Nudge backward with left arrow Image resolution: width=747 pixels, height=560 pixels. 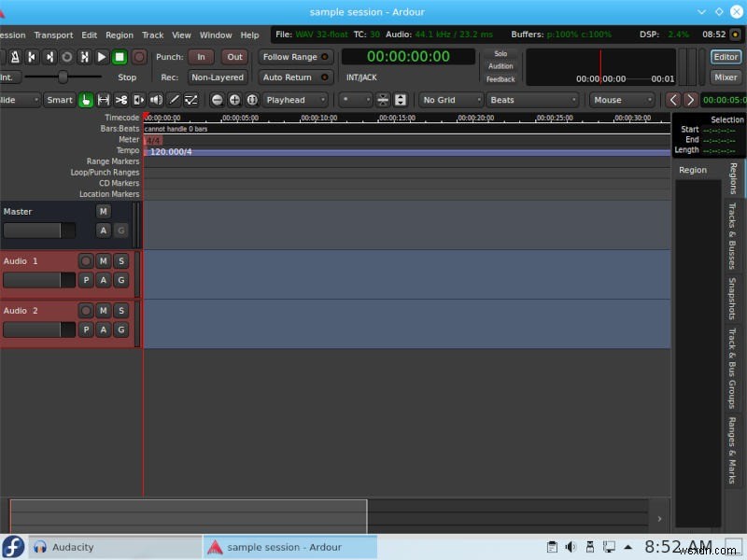tap(673, 100)
